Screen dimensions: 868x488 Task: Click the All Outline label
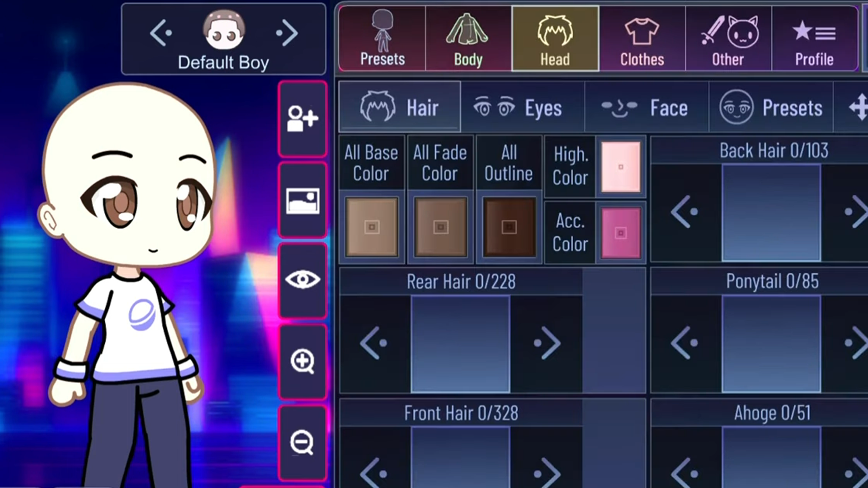[509, 163]
